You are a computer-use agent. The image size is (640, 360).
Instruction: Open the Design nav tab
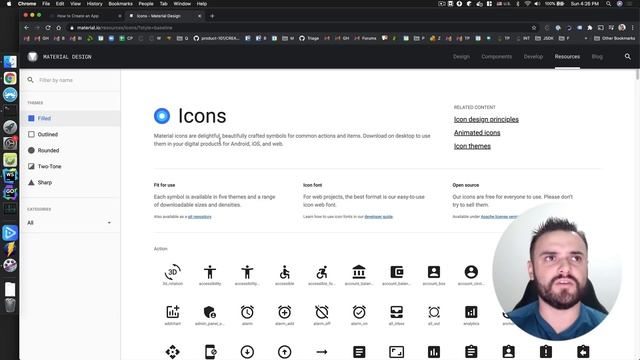point(461,57)
